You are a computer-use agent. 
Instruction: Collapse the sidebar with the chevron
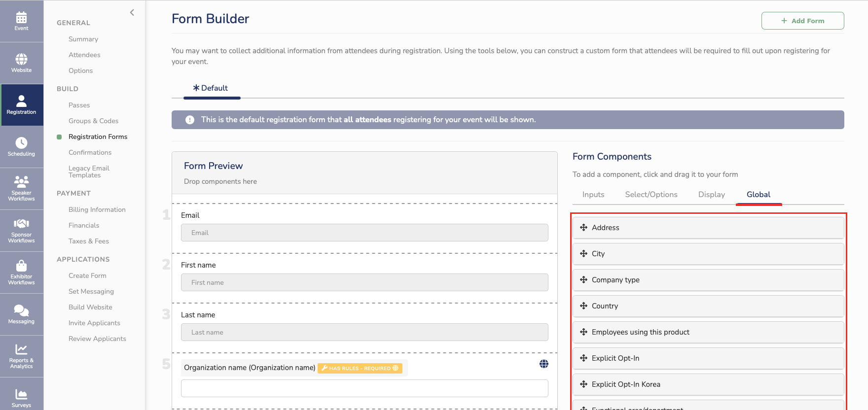132,13
